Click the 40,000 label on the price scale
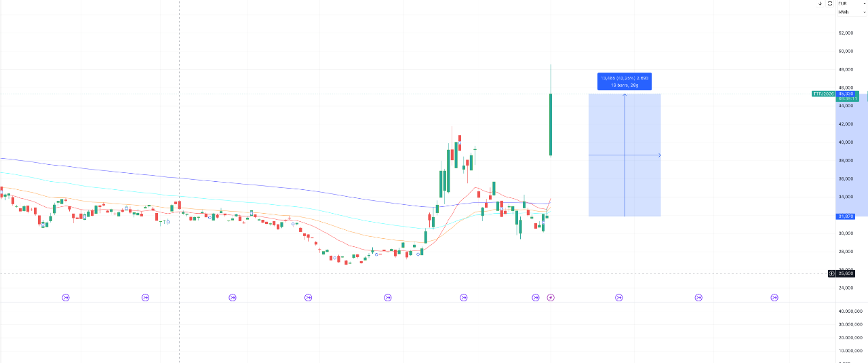The height and width of the screenshot is (363, 868). [x=846, y=142]
